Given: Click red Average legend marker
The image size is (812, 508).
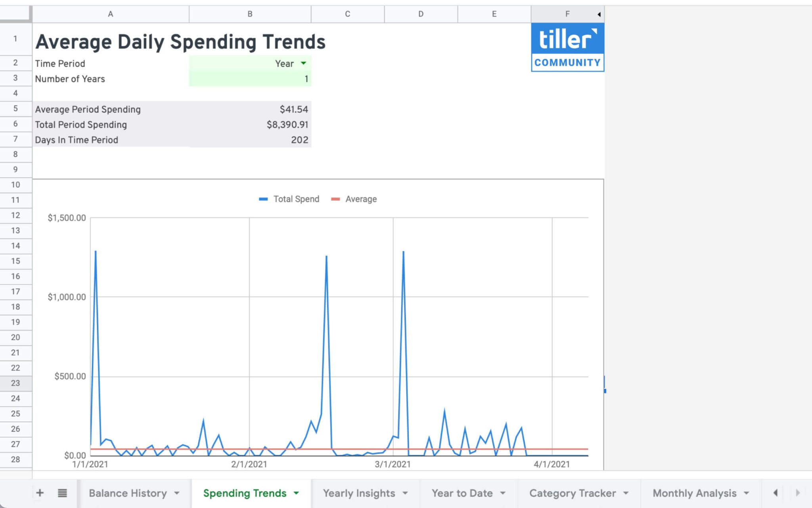Looking at the screenshot, I should tap(335, 199).
